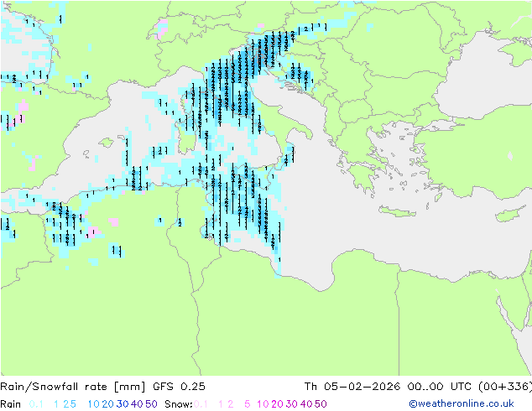Click the island of Sardinia on the map
Image resolution: width=532 pixels, height=411 pixels.
tap(185, 138)
